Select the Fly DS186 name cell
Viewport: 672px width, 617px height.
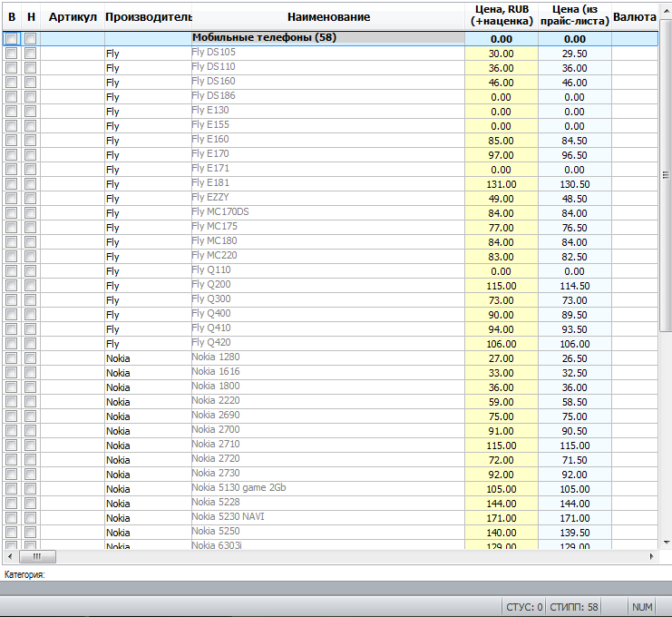pyautogui.click(x=328, y=96)
